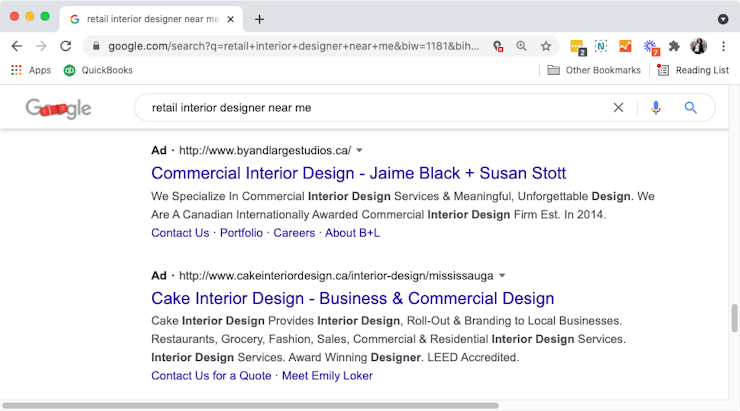This screenshot has width=740, height=411.
Task: Open the Portfolio sitelink
Action: (241, 233)
